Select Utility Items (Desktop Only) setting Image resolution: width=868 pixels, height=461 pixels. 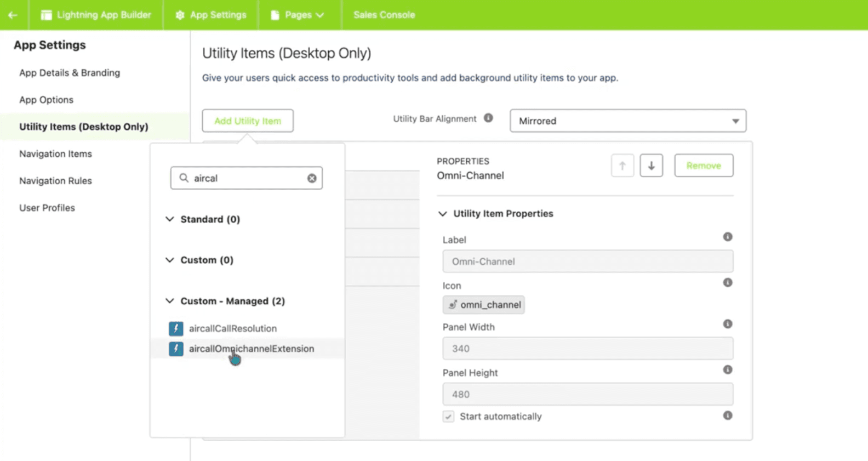tap(84, 127)
